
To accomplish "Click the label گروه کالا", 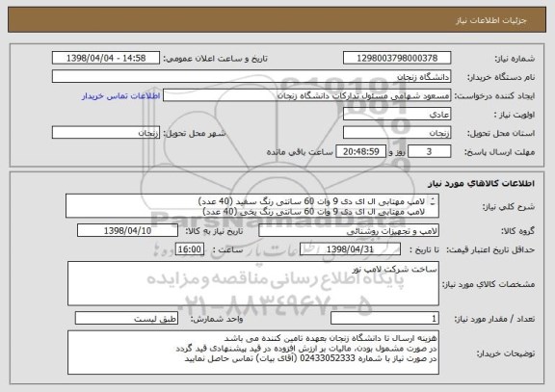I will click(517, 231).
